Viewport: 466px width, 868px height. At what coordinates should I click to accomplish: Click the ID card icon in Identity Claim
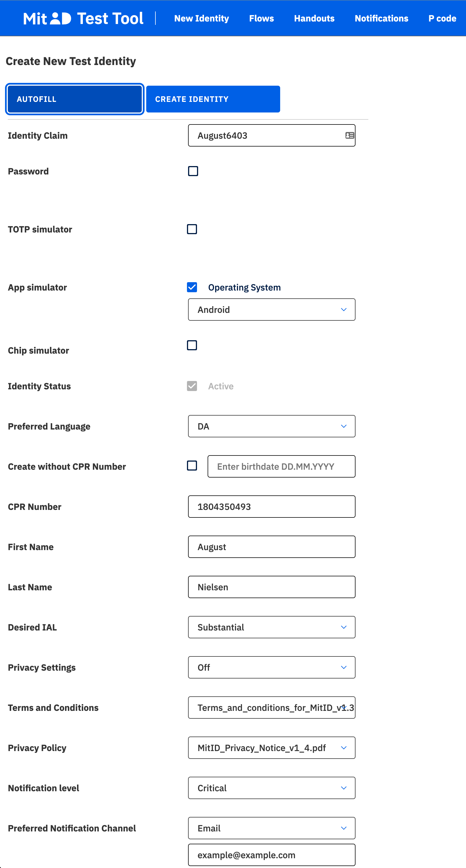click(x=349, y=135)
